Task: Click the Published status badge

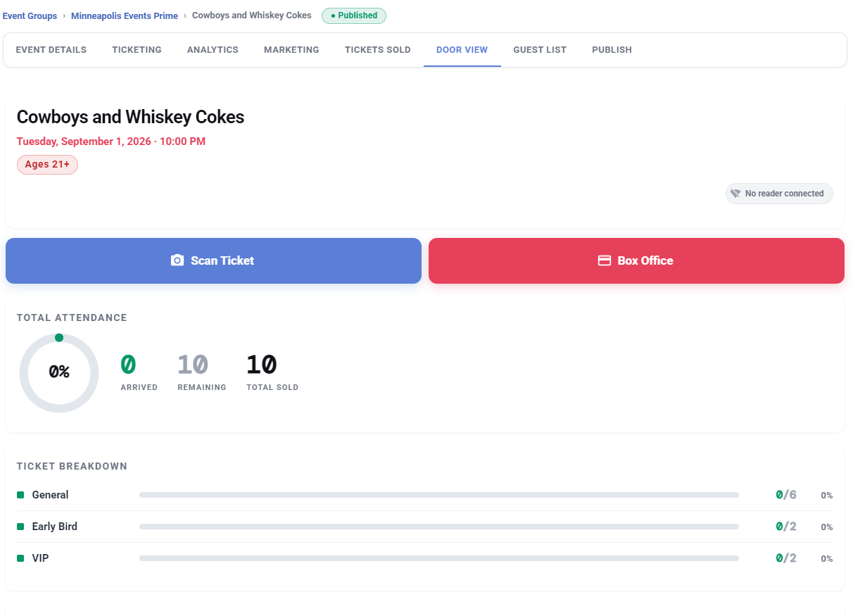Action: [354, 15]
